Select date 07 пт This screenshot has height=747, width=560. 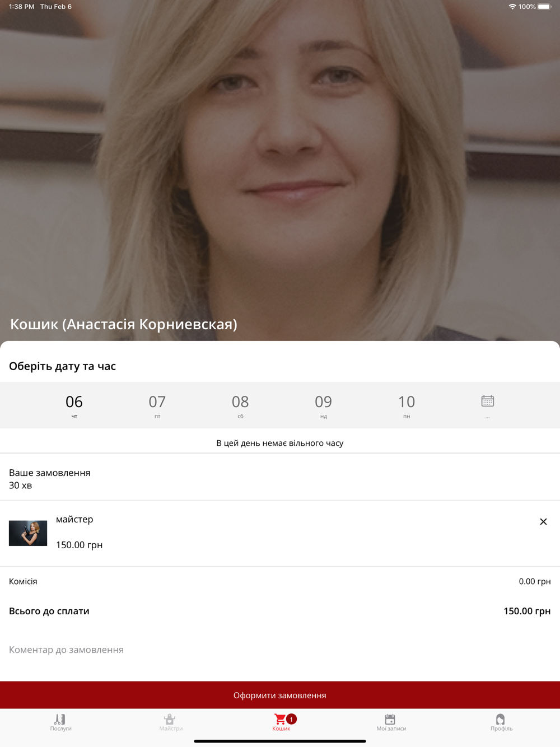(157, 406)
